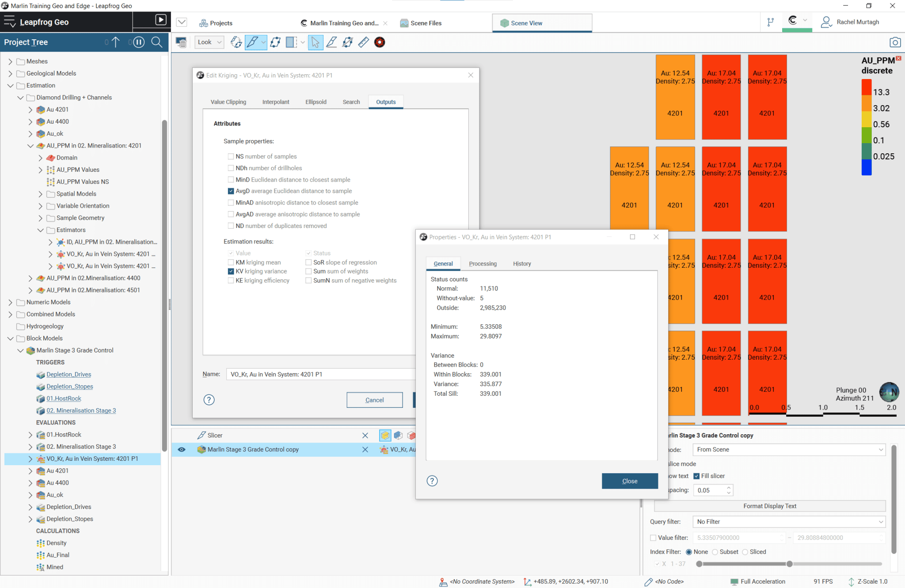Click the help icon in Properties dialog

click(432, 481)
